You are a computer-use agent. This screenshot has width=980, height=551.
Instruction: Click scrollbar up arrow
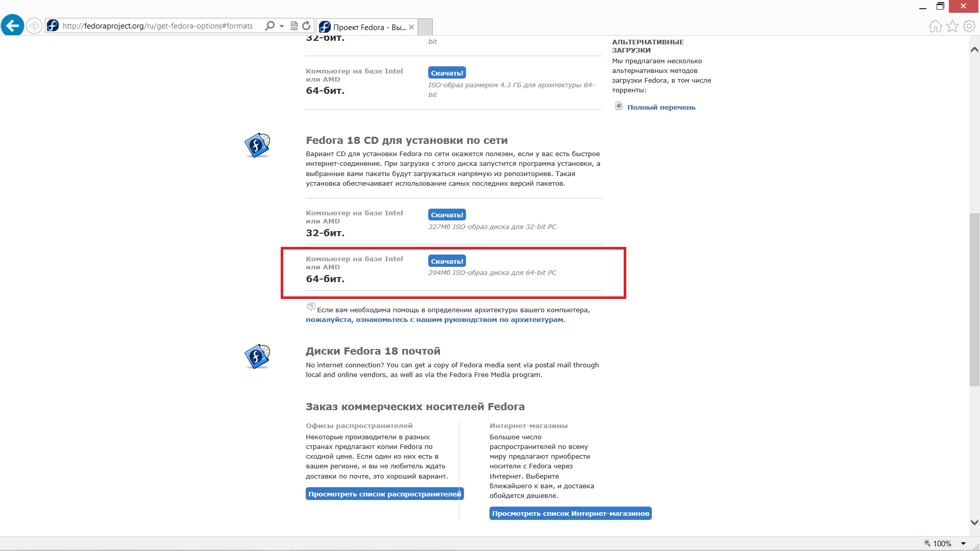tap(974, 49)
